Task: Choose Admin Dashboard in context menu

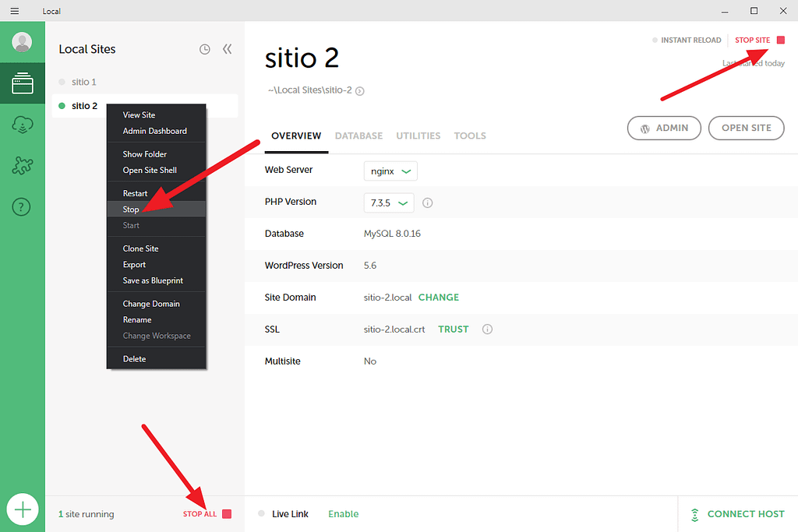Action: pos(156,131)
